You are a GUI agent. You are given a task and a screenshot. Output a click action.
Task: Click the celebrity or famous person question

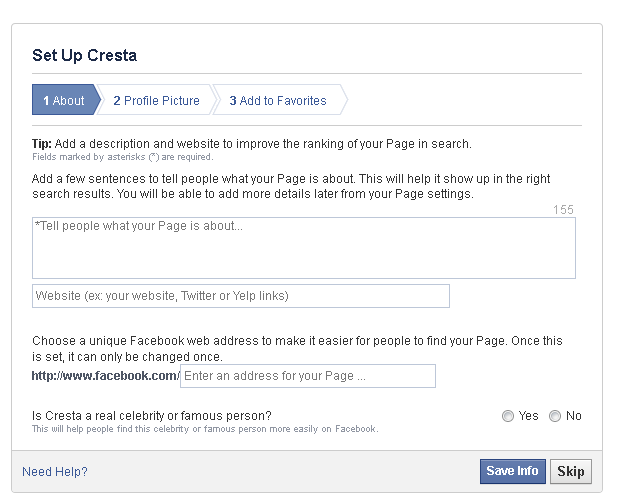[x=152, y=416]
